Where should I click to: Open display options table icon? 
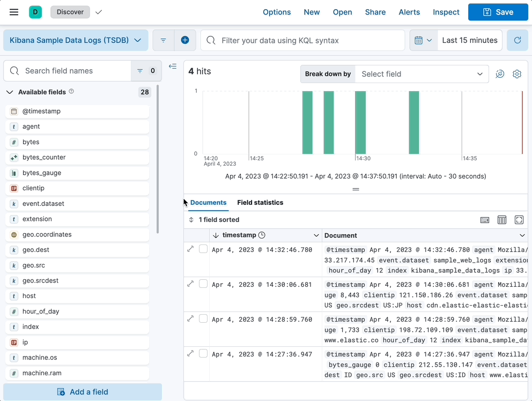(x=502, y=220)
